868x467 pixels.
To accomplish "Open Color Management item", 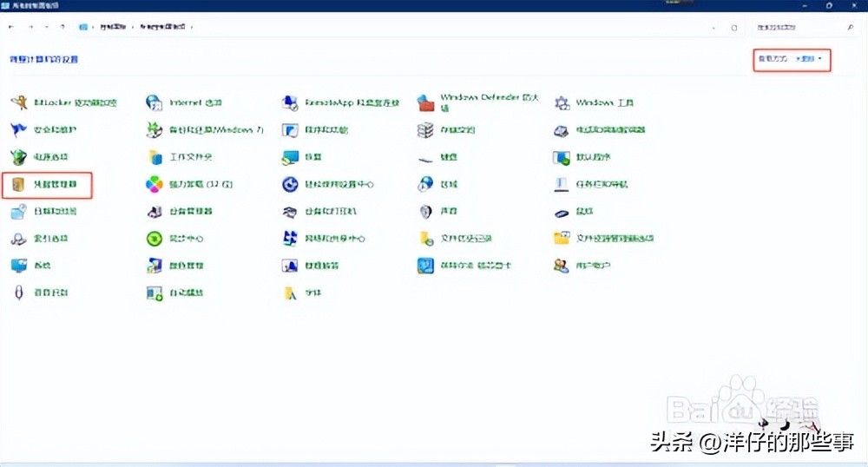I will [175, 266].
